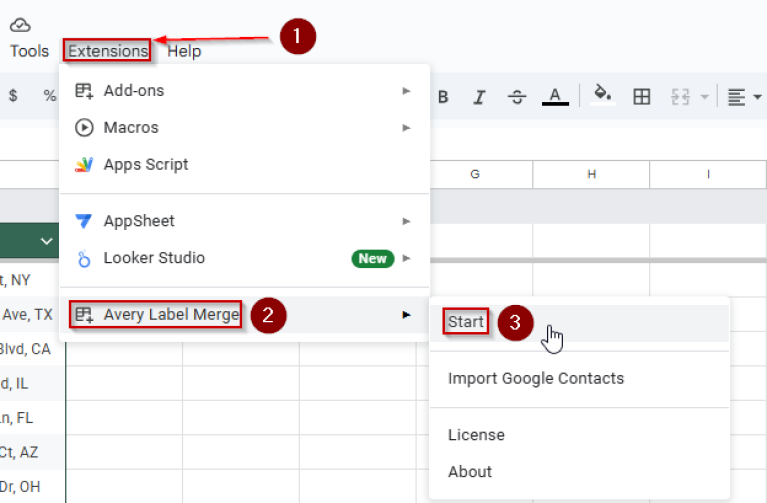Select column G header
This screenshot has width=767, height=503.
[474, 174]
